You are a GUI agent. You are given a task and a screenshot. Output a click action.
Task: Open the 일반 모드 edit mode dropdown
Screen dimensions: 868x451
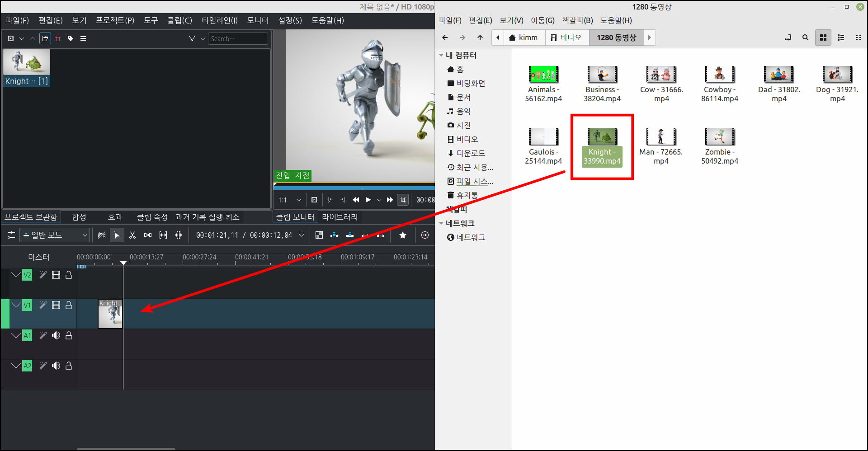54,235
